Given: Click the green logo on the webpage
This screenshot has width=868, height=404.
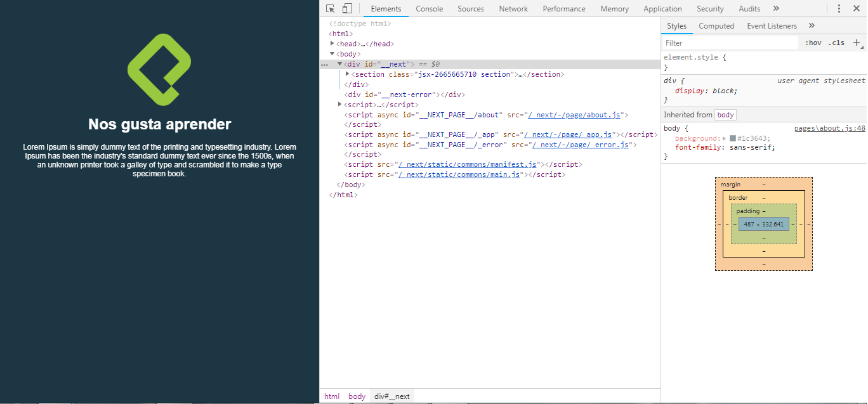Looking at the screenshot, I should click(159, 70).
